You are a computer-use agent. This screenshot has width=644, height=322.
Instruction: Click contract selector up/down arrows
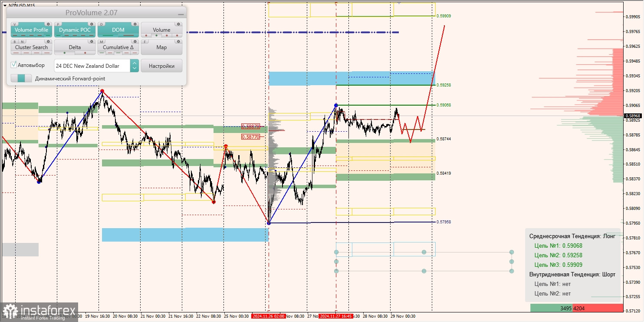coord(135,66)
